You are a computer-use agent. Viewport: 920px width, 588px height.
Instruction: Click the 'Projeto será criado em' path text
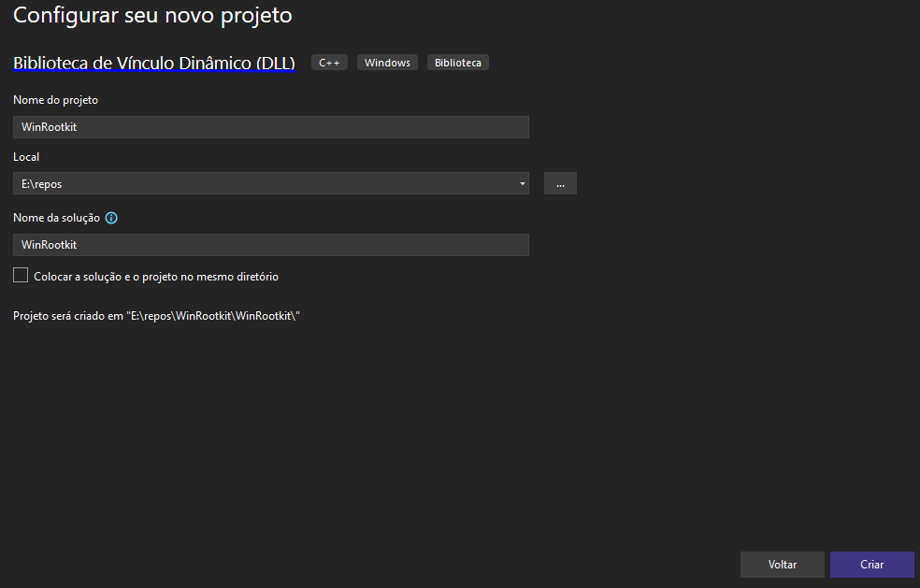pyautogui.click(x=156, y=316)
